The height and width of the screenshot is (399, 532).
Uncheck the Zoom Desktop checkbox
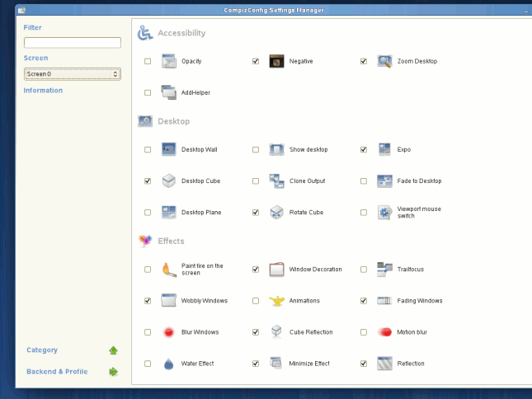[364, 61]
